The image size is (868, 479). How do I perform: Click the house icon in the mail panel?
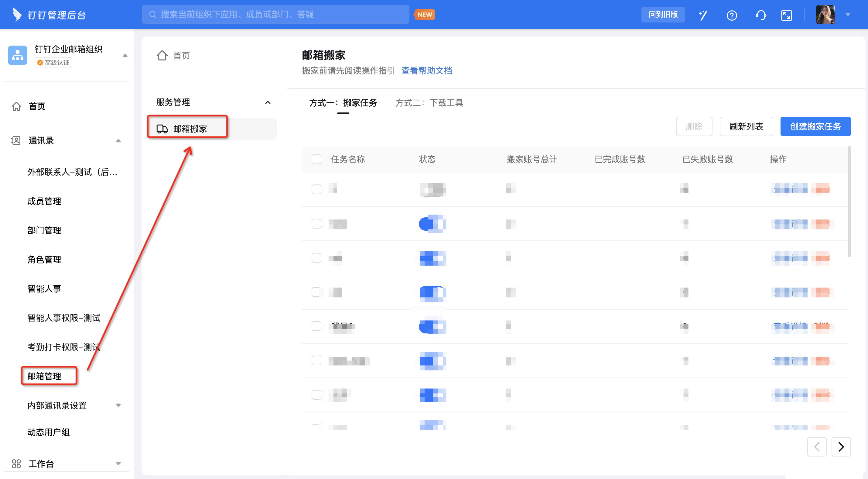[162, 55]
